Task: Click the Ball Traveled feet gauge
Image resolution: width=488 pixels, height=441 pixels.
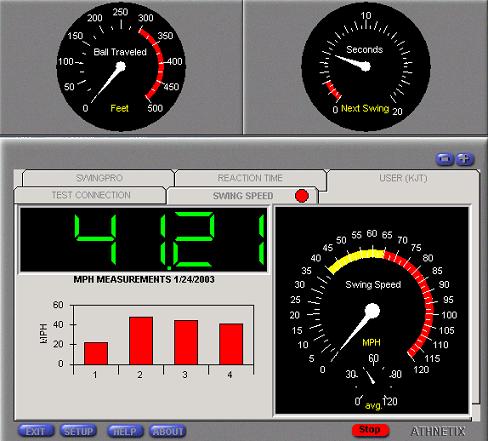Action: click(121, 66)
